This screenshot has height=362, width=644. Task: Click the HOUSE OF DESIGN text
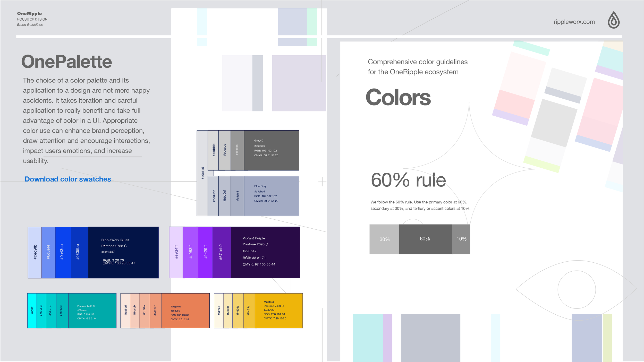[32, 19]
